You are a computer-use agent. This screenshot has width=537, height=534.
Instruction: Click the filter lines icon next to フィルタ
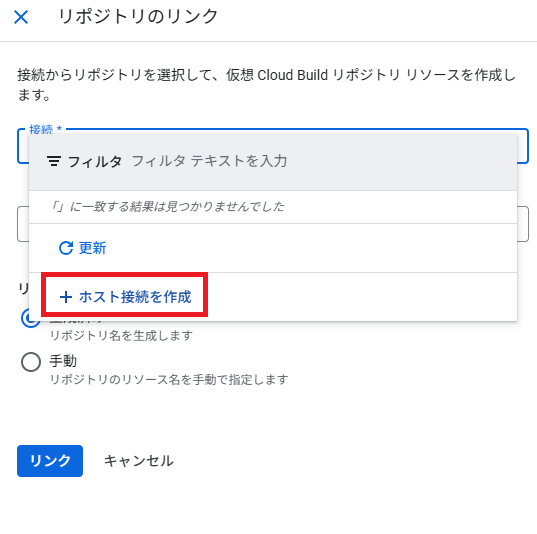(54, 161)
